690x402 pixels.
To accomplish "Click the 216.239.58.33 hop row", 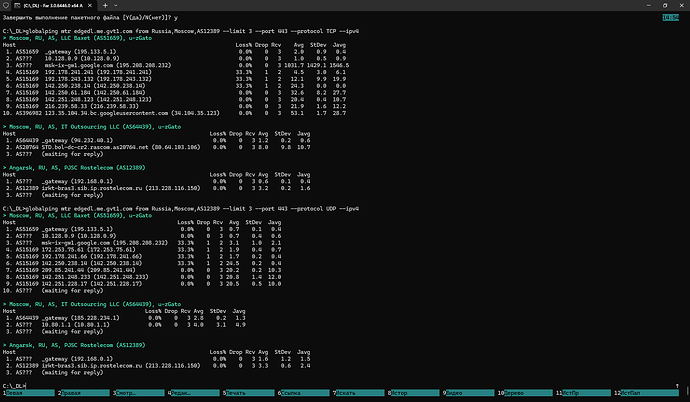I will 174,106.
